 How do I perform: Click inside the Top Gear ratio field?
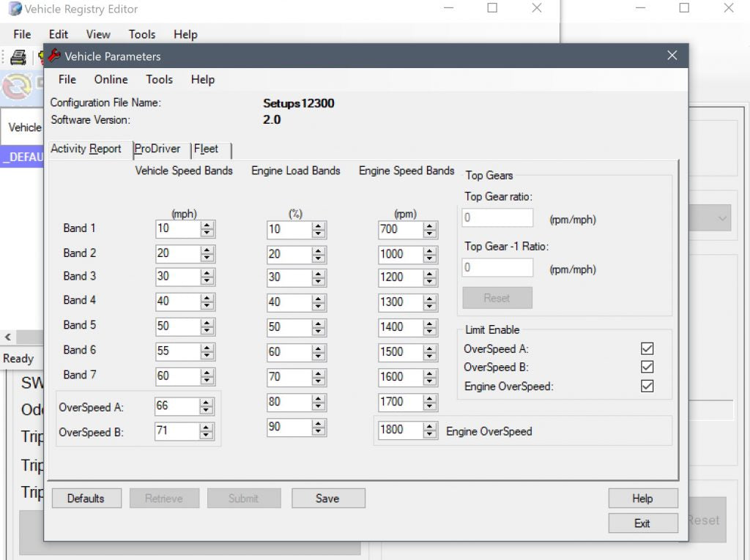[497, 217]
